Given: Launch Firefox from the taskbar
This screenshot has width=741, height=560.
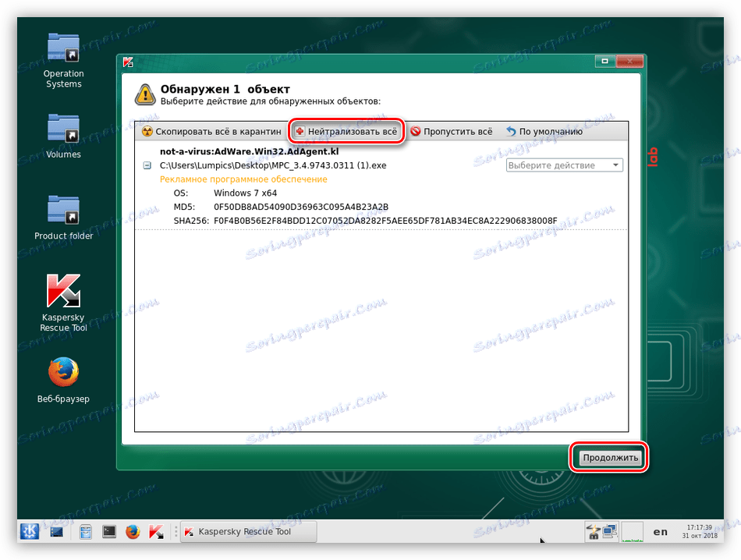Looking at the screenshot, I should click(x=133, y=532).
